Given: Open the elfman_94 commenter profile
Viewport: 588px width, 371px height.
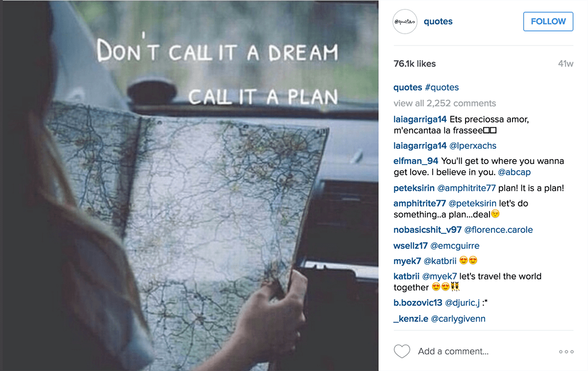Looking at the screenshot, I should tap(416, 161).
